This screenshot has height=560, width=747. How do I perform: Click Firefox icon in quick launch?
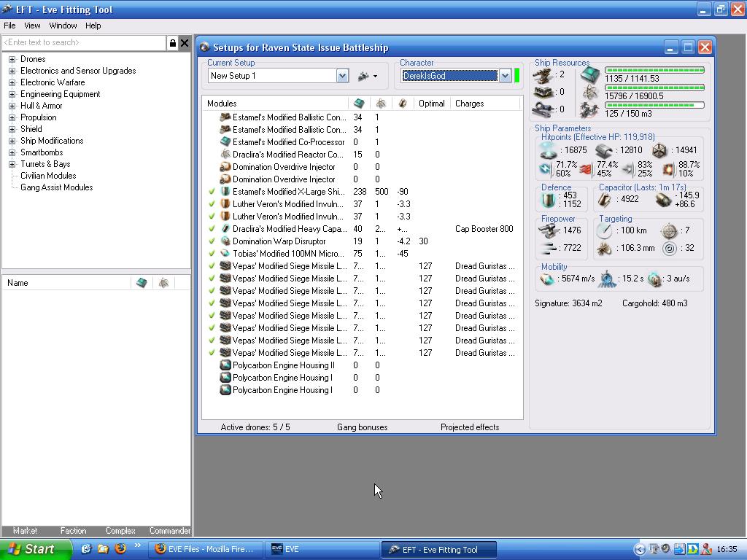click(120, 548)
